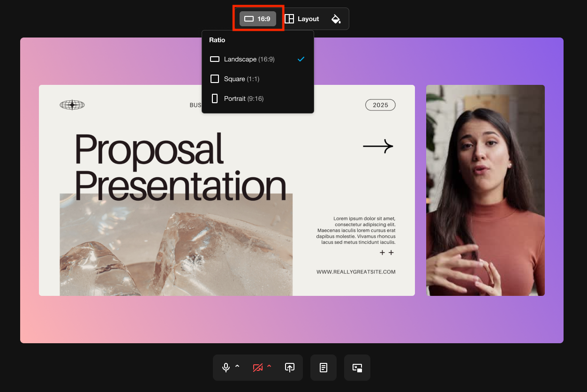The height and width of the screenshot is (392, 587).
Task: Click the right arrow on the slide
Action: (x=378, y=147)
